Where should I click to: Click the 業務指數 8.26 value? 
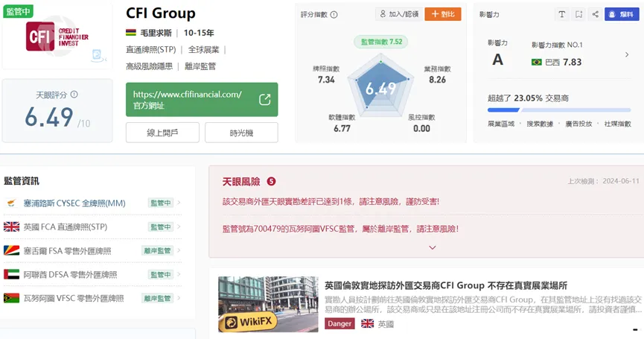pyautogui.click(x=438, y=80)
